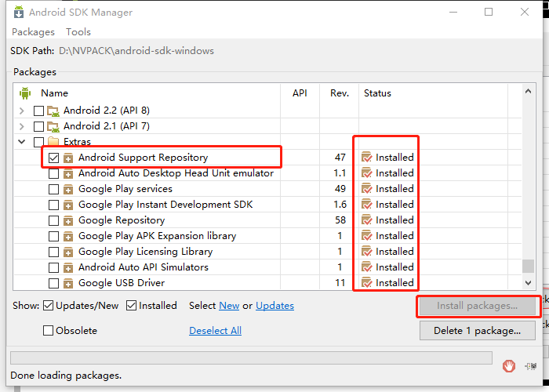
Task: Click the SDK Path D:\NVPACK\android-sdk-windows text
Action: (x=136, y=51)
